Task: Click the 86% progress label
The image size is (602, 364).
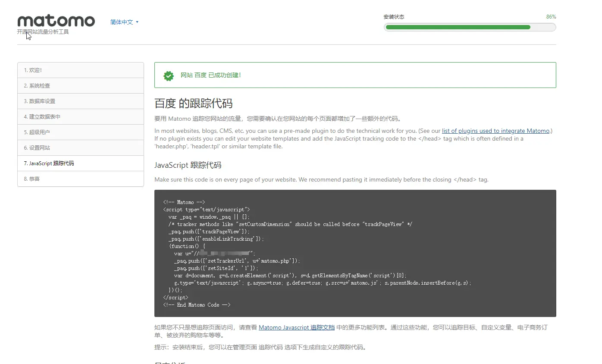Action: tap(551, 17)
